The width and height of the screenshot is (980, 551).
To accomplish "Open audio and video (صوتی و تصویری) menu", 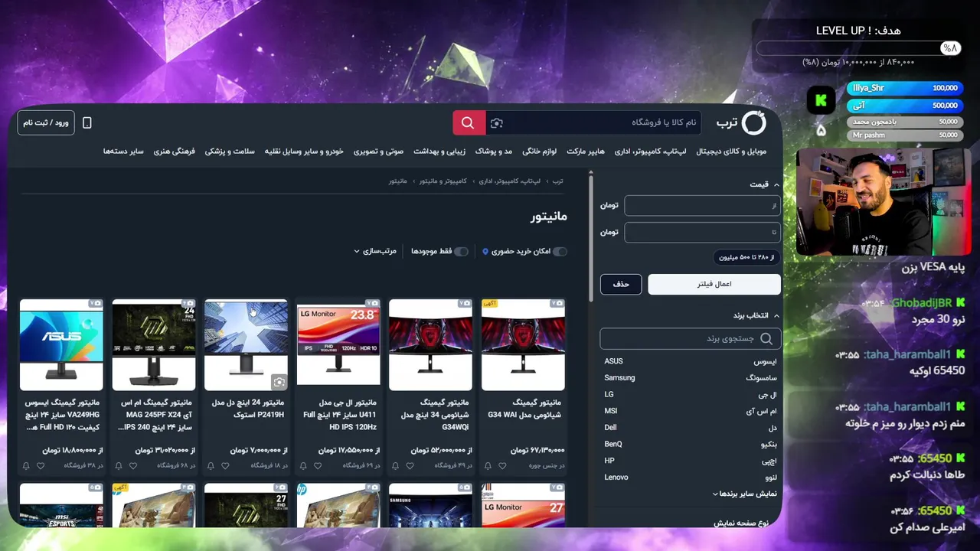I will click(378, 152).
